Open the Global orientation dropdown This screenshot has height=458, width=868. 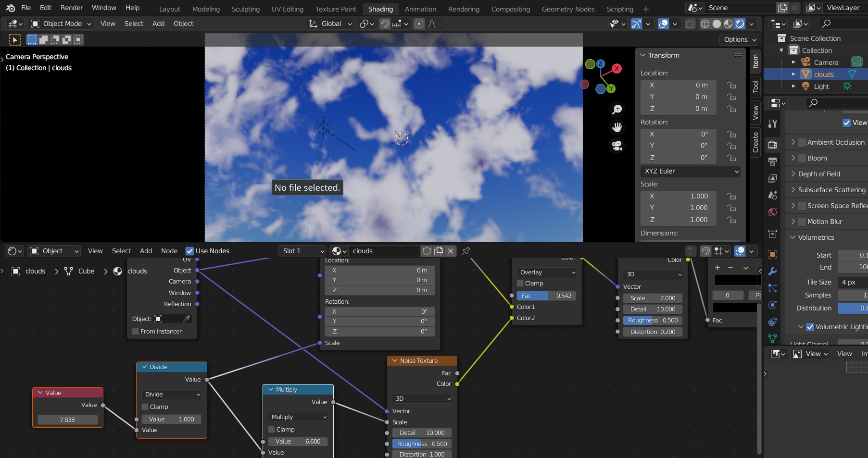point(330,24)
